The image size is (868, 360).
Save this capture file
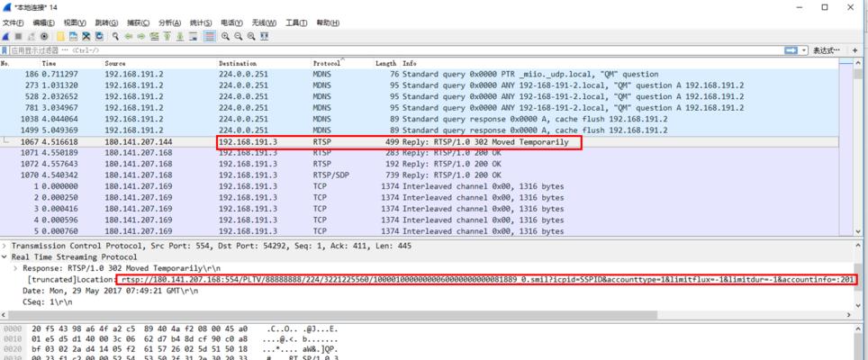point(73,37)
